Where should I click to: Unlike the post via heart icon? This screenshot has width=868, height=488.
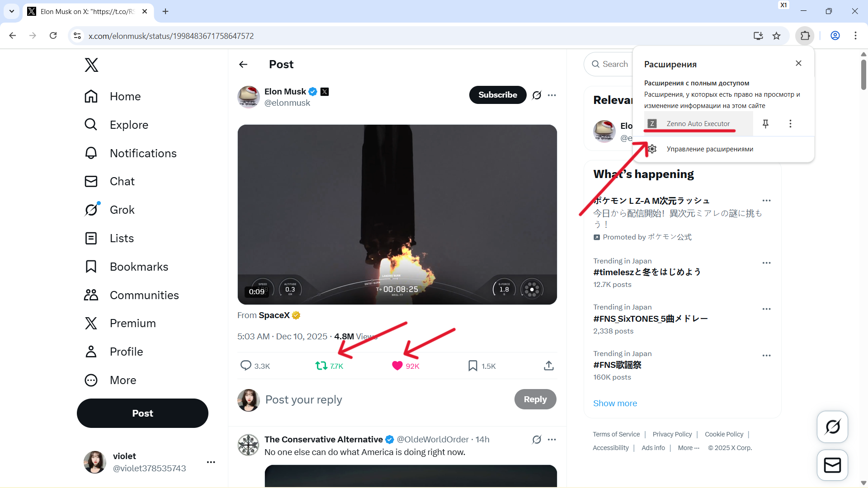point(397,366)
